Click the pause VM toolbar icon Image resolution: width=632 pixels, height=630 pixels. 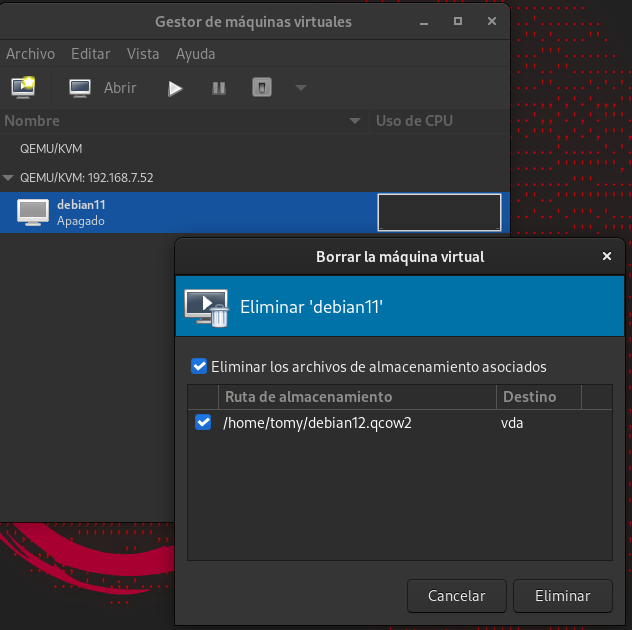point(219,88)
